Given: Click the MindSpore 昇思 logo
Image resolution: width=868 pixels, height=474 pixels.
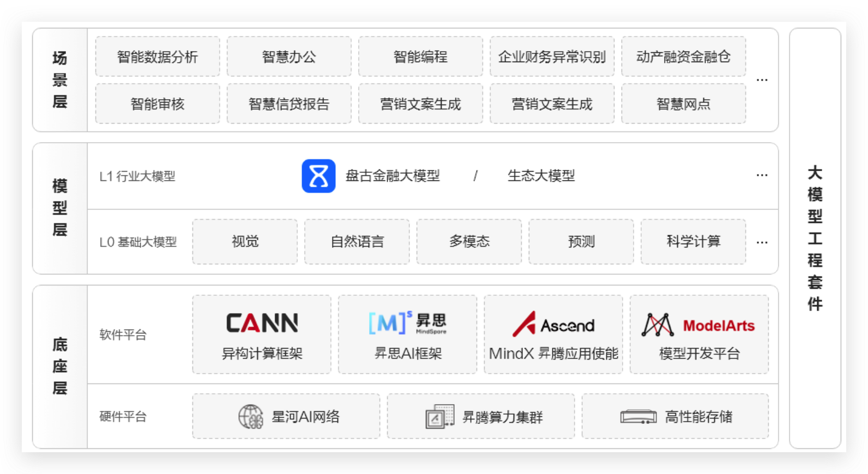Looking at the screenshot, I should click(408, 323).
